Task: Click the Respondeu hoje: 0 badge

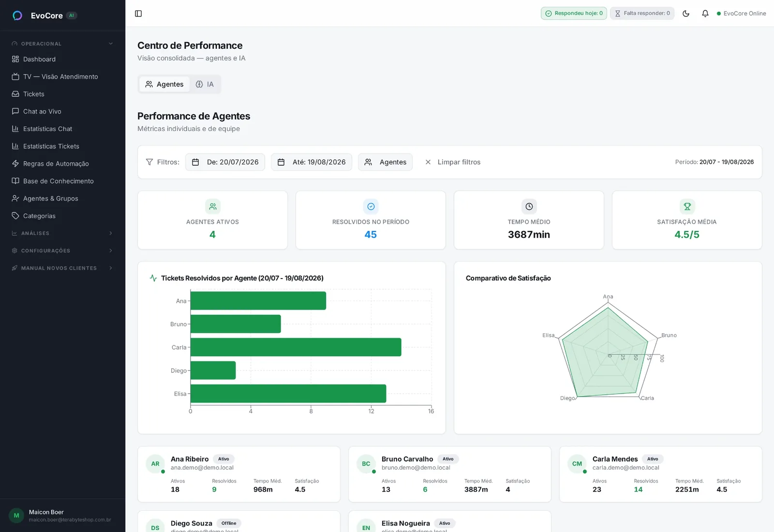Action: pos(574,14)
